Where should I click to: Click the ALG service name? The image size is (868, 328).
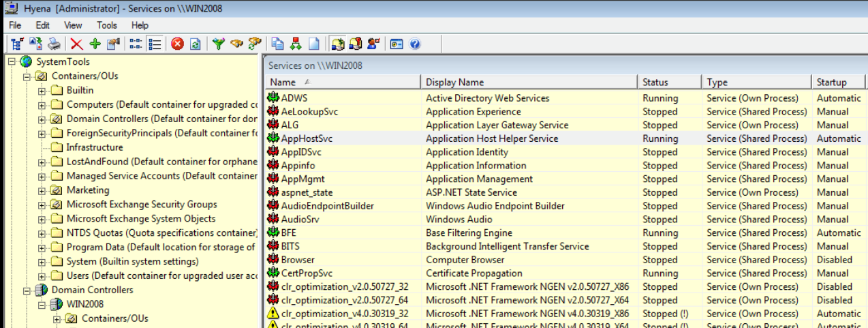coord(290,125)
